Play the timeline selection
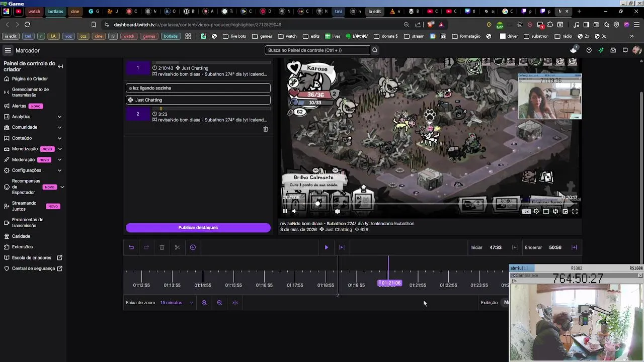The image size is (644, 362). coord(326,247)
